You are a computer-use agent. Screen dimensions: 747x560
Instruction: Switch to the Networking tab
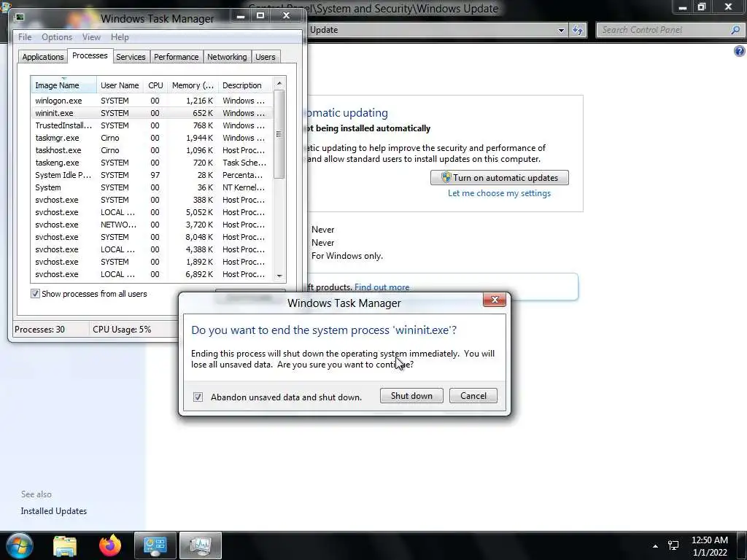pyautogui.click(x=227, y=57)
